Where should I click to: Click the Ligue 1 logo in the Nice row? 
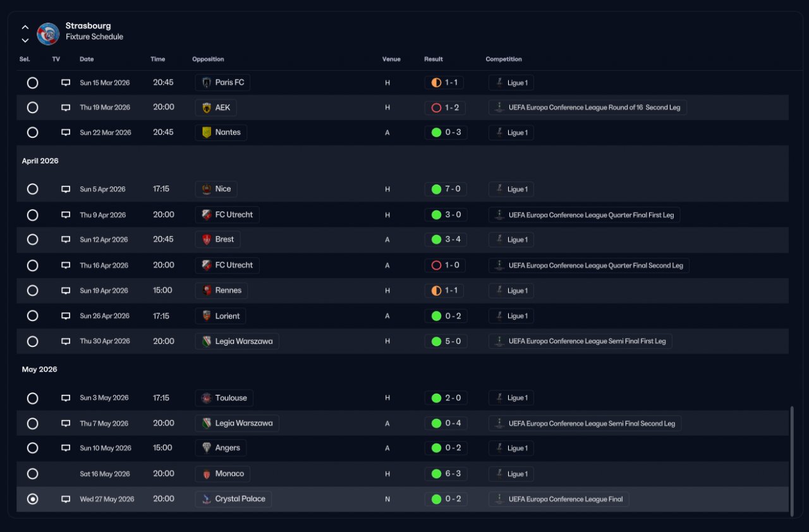pyautogui.click(x=499, y=189)
